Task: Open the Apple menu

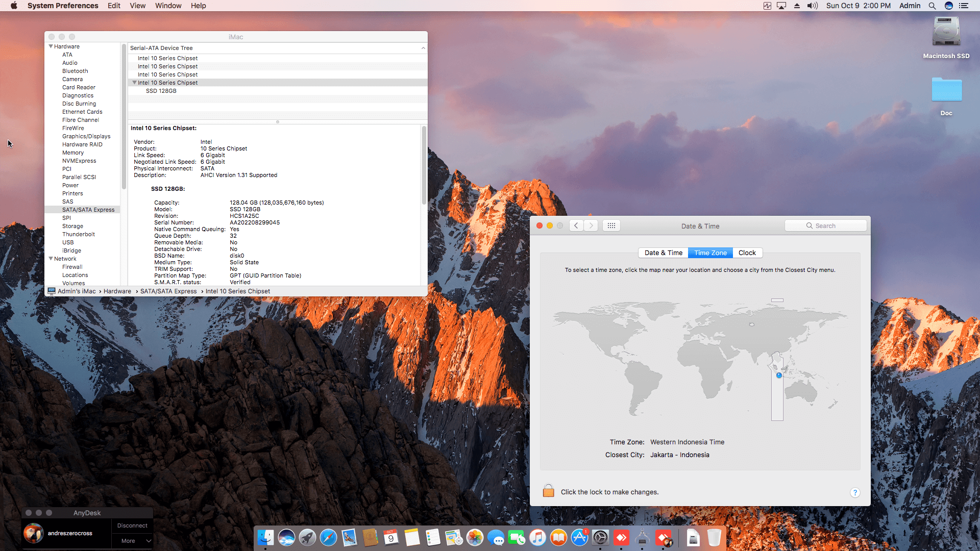Action: [x=14, y=6]
